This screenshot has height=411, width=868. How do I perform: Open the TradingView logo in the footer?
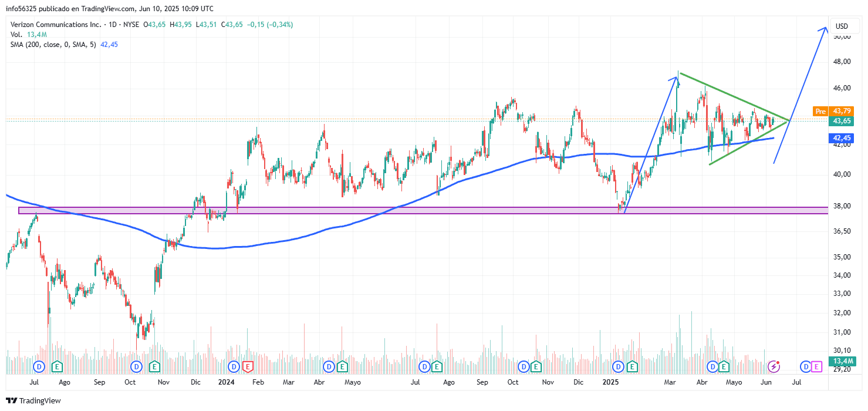coord(33,400)
